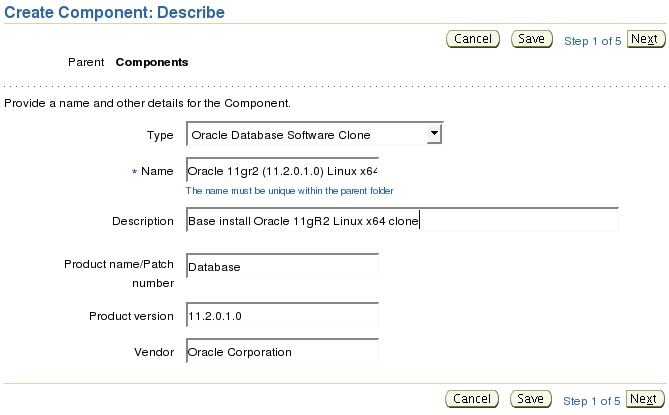Screen dimensions: 669x415
Task: Open the Type dropdown arrow
Action: click(x=434, y=134)
